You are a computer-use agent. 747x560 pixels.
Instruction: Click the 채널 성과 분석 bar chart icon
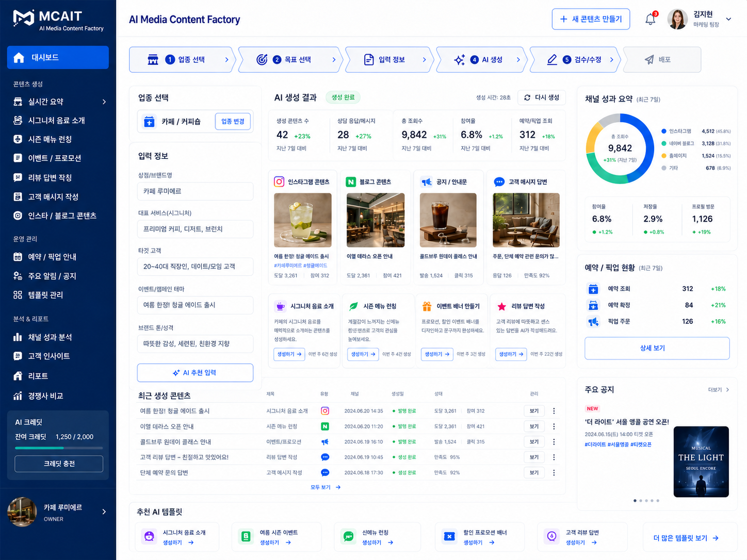click(18, 337)
